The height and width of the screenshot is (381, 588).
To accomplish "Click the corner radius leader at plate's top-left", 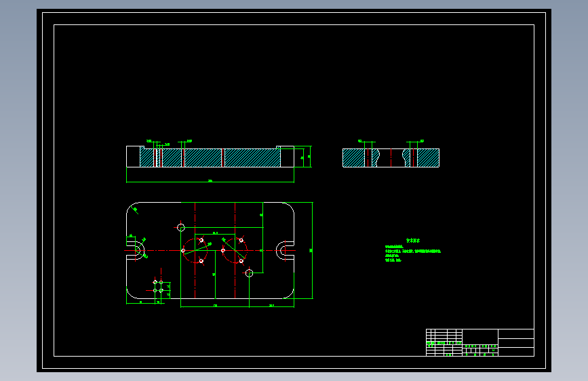I will (136, 210).
